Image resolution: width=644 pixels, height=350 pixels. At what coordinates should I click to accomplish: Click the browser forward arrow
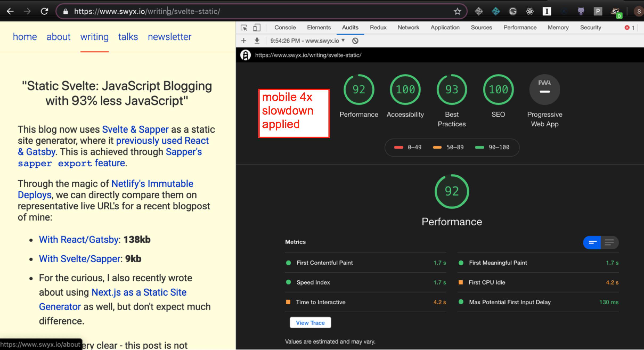point(27,11)
